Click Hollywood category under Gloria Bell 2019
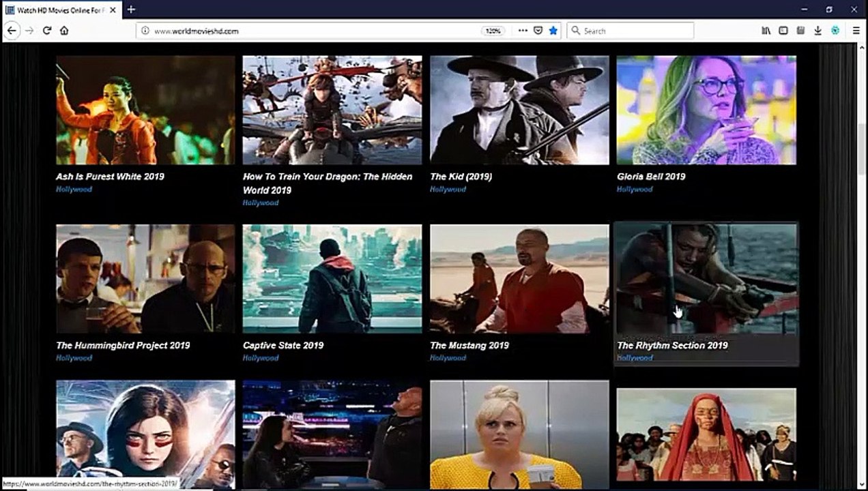The image size is (868, 491). (635, 189)
